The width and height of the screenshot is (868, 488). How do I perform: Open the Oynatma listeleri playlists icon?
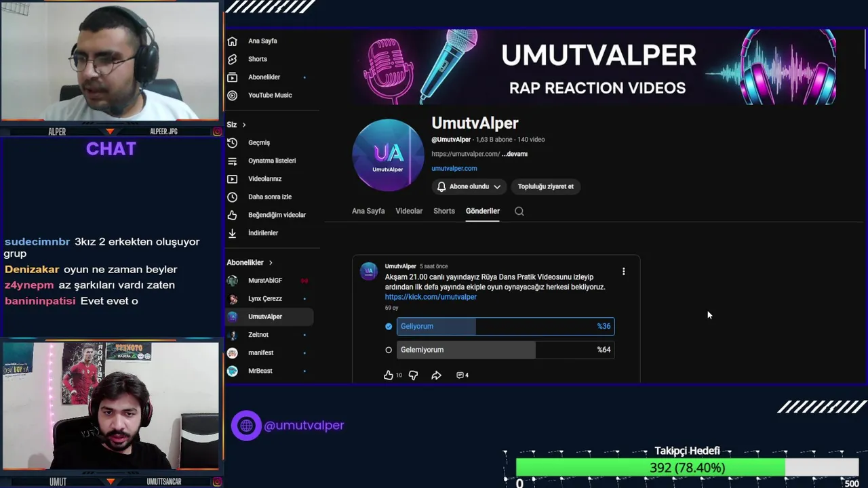232,161
